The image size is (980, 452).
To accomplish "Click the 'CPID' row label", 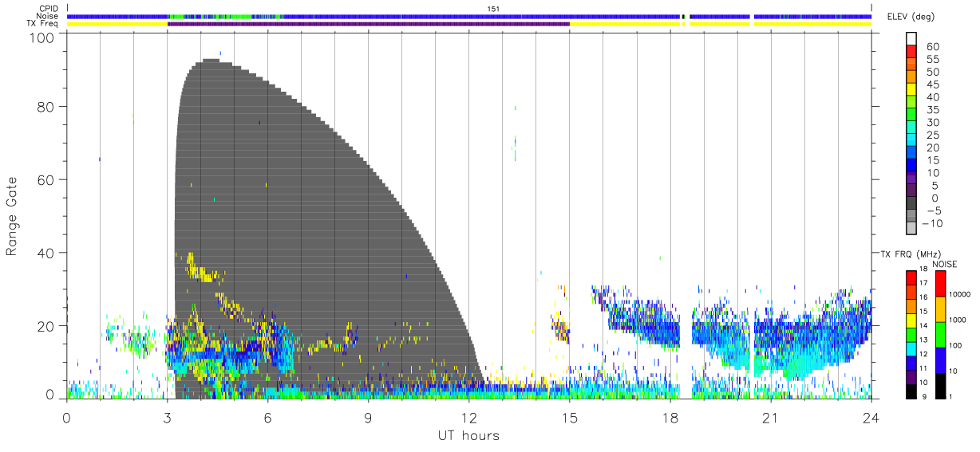I will 50,9.
